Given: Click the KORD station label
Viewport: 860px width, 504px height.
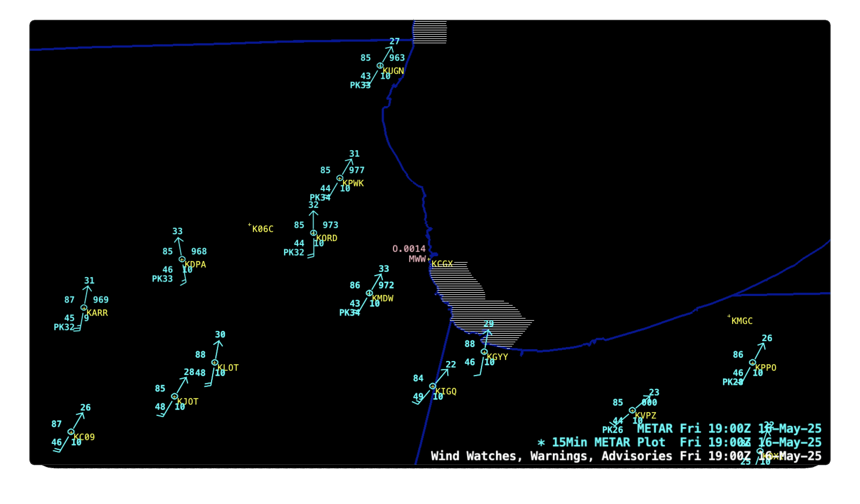Looking at the screenshot, I should coord(326,238).
